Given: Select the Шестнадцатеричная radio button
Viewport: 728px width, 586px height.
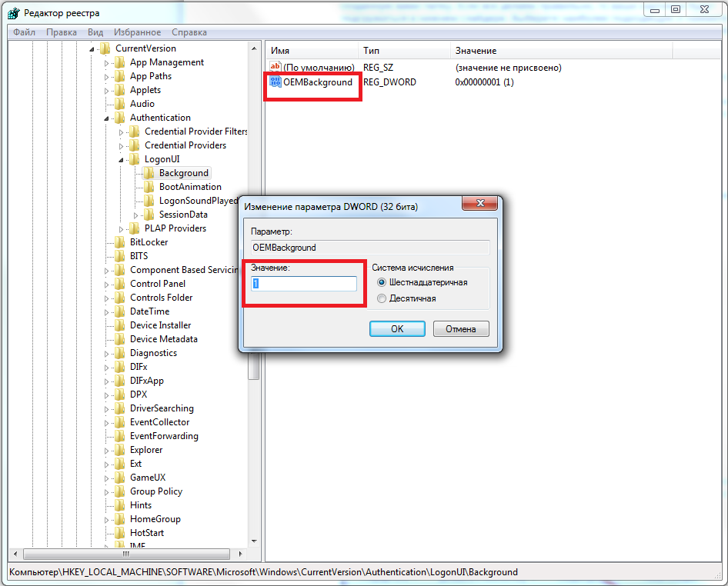Looking at the screenshot, I should point(382,282).
